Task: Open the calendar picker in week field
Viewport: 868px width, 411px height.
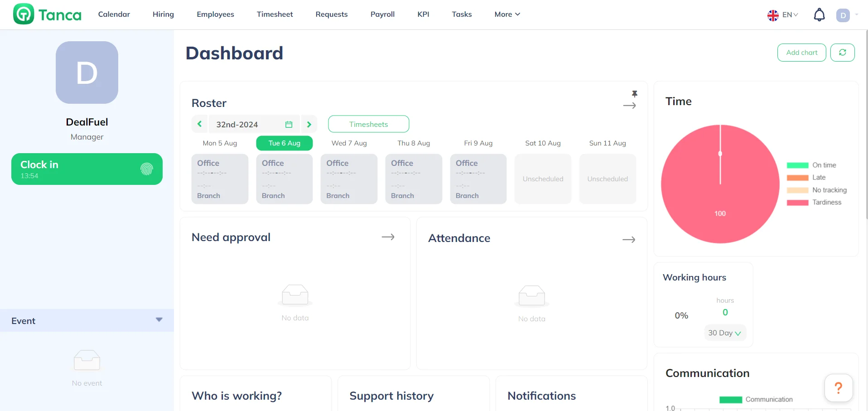Action: click(x=289, y=124)
